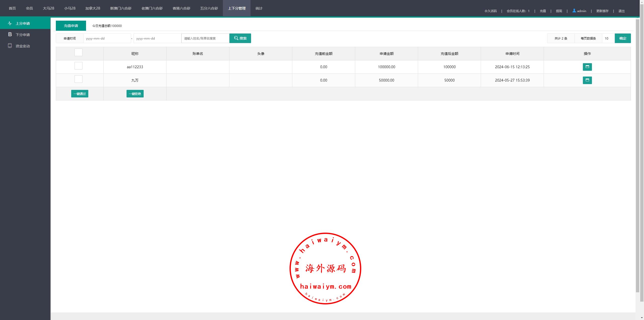
Task: Click the magnifier 搜索 search button
Action: point(240,38)
